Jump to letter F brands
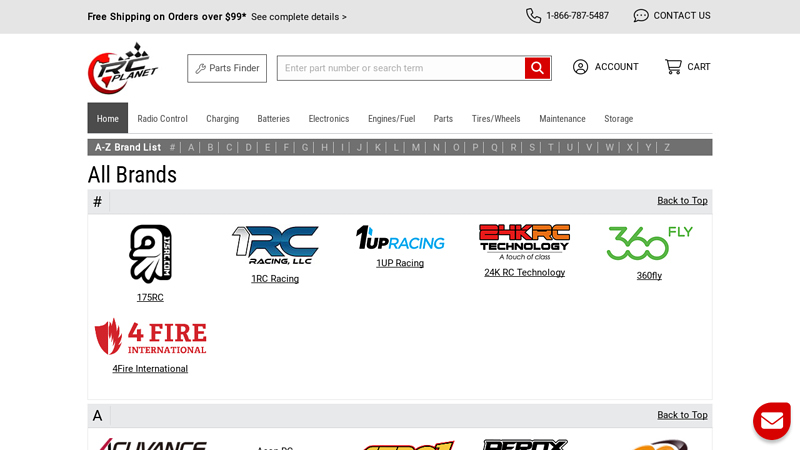 pos(286,147)
